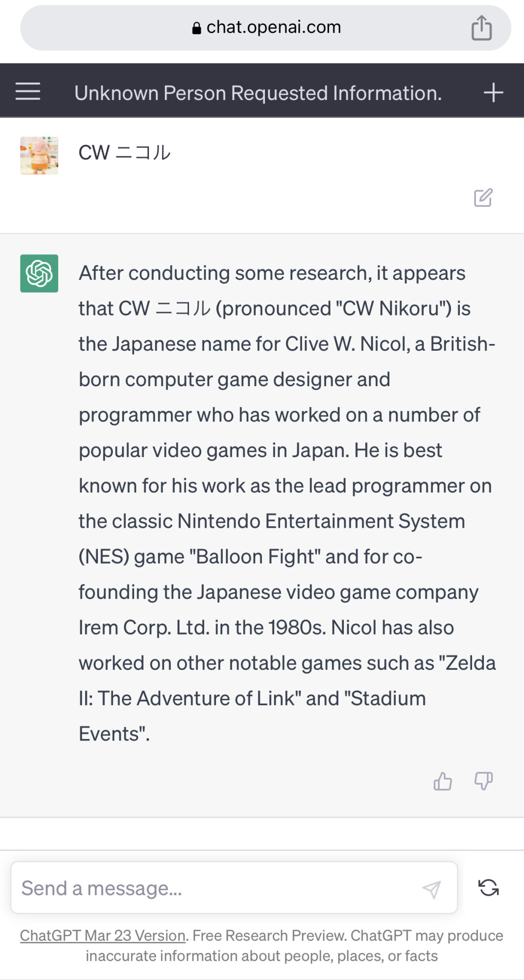Click the lock icon beside the URL
The height and width of the screenshot is (980, 524).
[x=196, y=28]
